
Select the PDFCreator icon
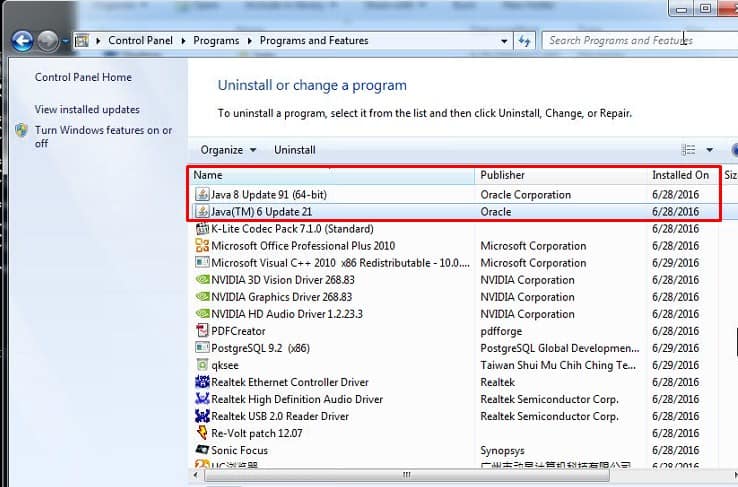202,330
